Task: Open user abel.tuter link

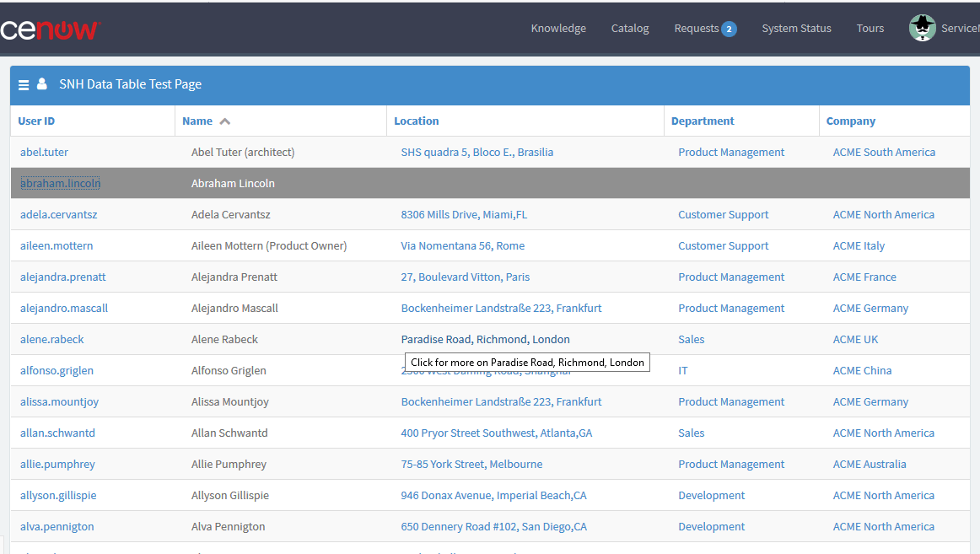Action: [44, 153]
